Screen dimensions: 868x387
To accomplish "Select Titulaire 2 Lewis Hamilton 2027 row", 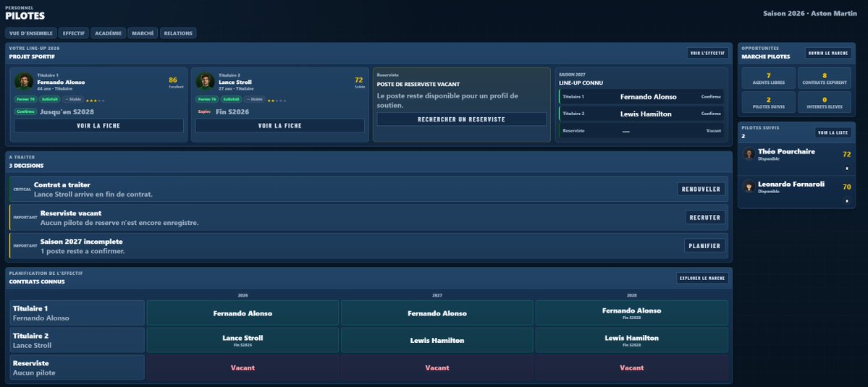I will pyautogui.click(x=641, y=114).
